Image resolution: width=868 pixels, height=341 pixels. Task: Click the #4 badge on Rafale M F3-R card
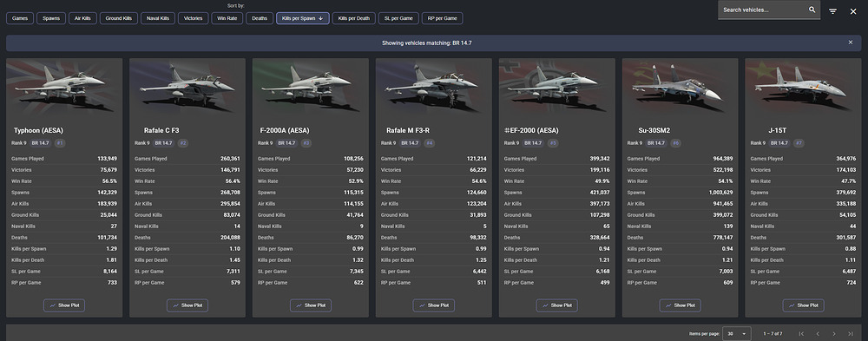point(430,143)
